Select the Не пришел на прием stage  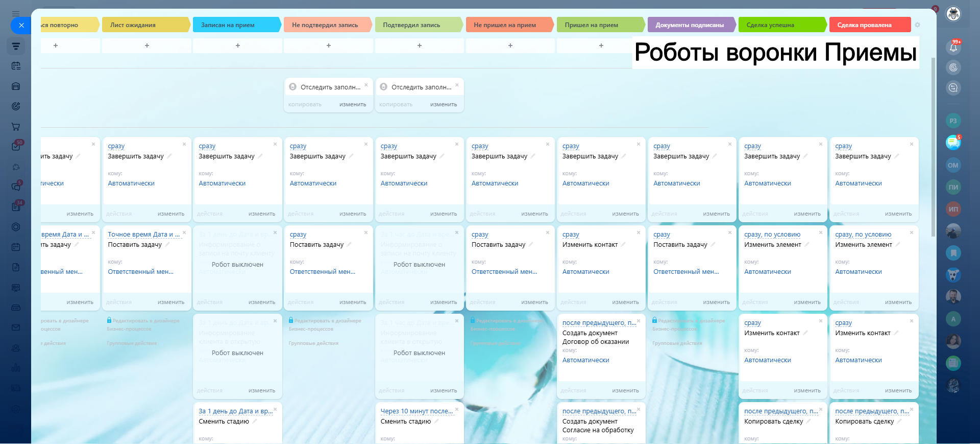tap(510, 25)
